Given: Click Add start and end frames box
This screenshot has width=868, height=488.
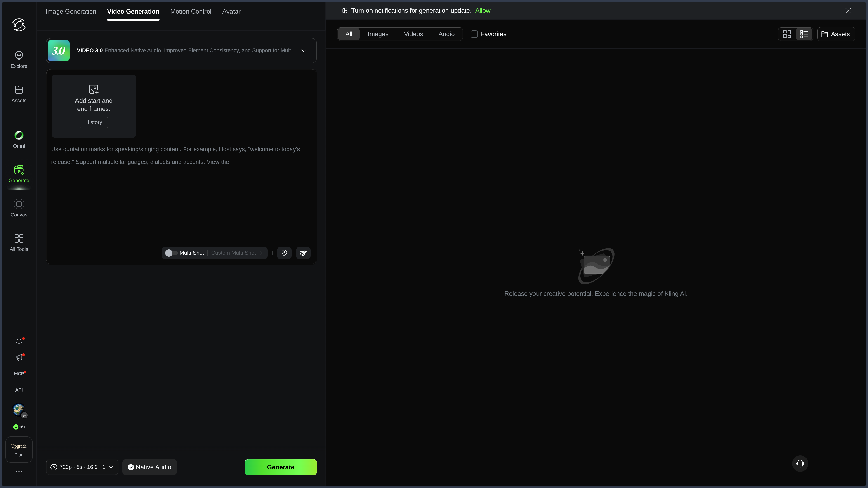Looking at the screenshot, I should 94,106.
